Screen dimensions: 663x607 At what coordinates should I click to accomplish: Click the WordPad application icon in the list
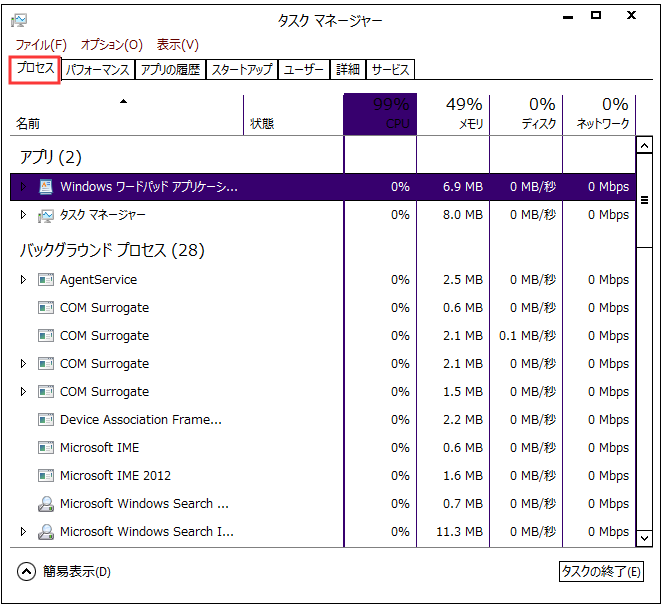click(x=46, y=186)
